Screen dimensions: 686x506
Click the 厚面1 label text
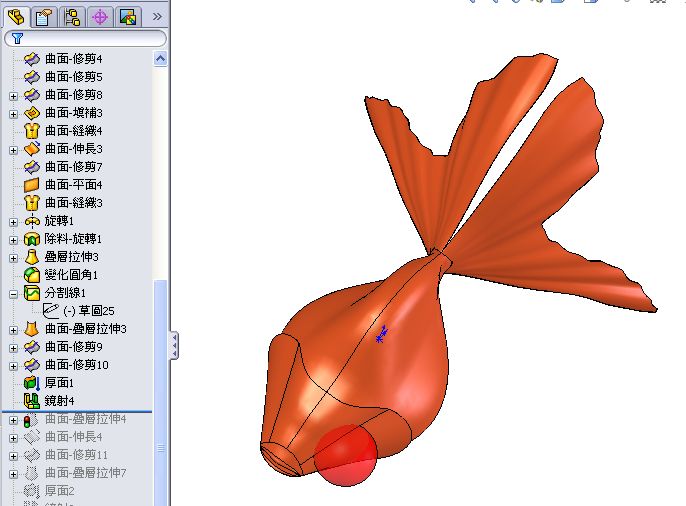click(59, 383)
